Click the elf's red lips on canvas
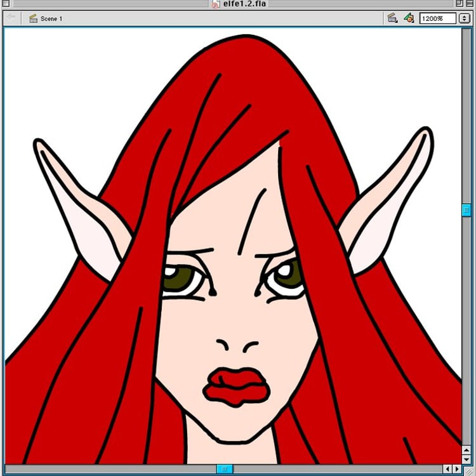Image resolution: width=476 pixels, height=476 pixels. pyautogui.click(x=237, y=387)
